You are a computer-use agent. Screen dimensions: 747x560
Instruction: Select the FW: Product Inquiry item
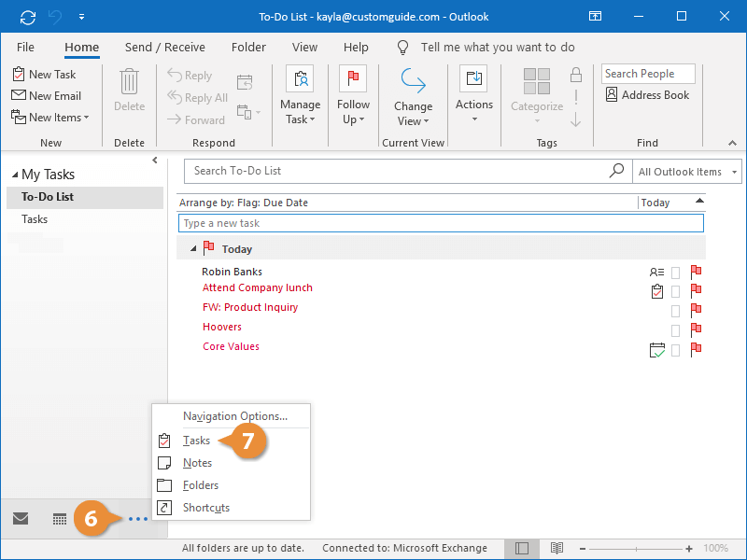250,307
